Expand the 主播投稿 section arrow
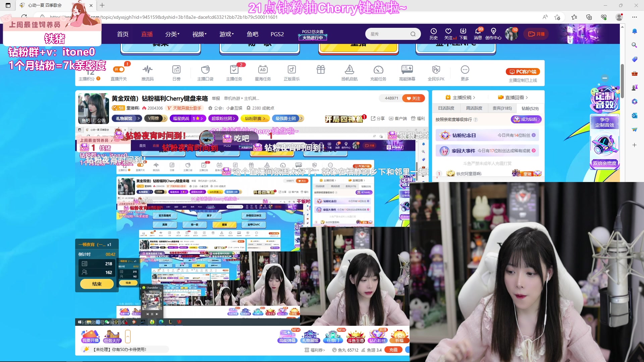 (474, 97)
